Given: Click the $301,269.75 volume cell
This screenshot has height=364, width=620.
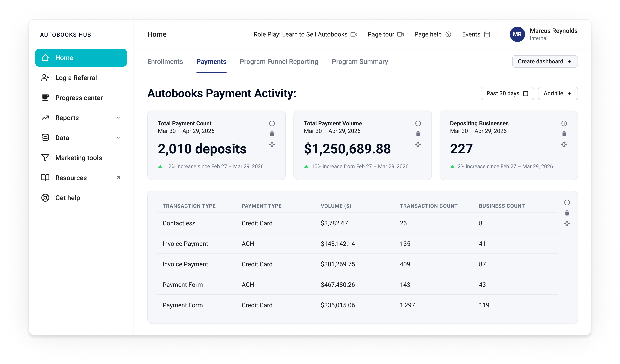Looking at the screenshot, I should pyautogui.click(x=338, y=264).
